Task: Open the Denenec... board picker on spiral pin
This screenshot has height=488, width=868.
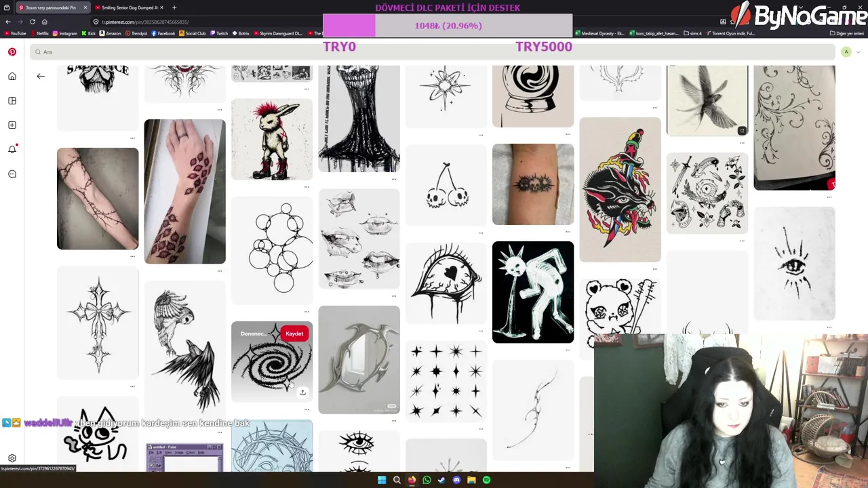Action: [x=255, y=333]
